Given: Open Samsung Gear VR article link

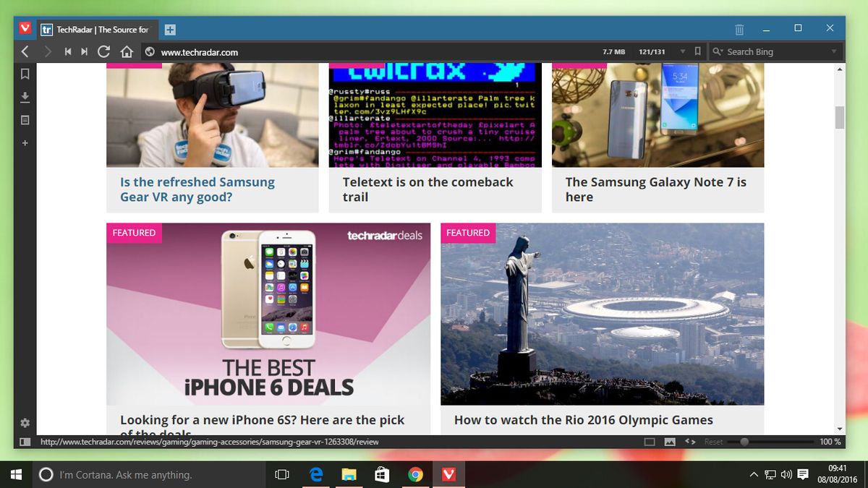Looking at the screenshot, I should [197, 189].
